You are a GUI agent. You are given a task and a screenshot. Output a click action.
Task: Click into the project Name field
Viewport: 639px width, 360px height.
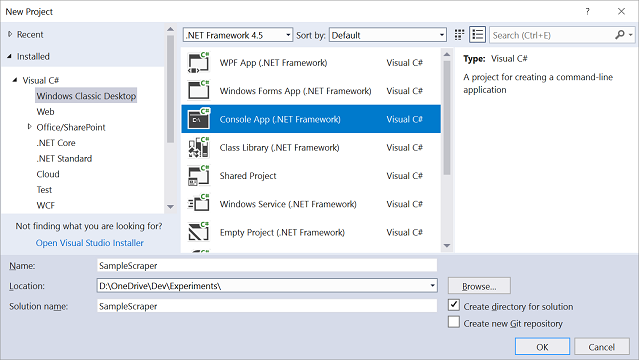point(267,265)
